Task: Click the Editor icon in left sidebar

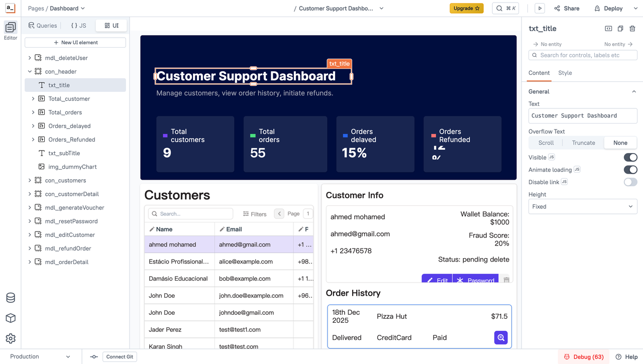Action: [x=11, y=30]
